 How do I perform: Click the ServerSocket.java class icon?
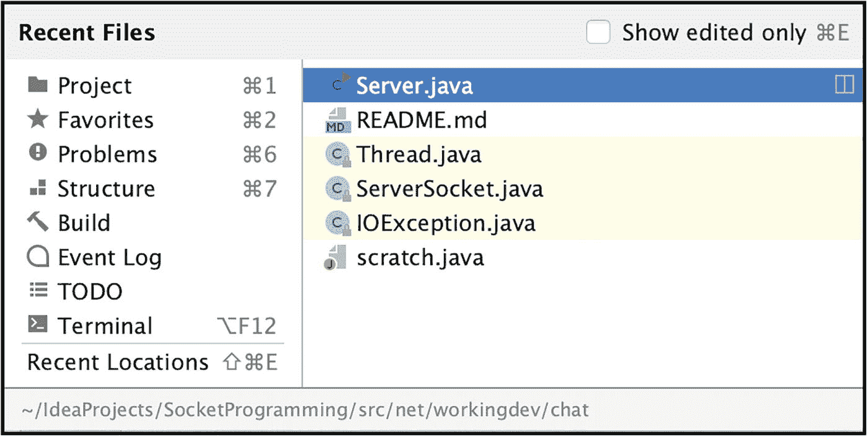click(338, 188)
